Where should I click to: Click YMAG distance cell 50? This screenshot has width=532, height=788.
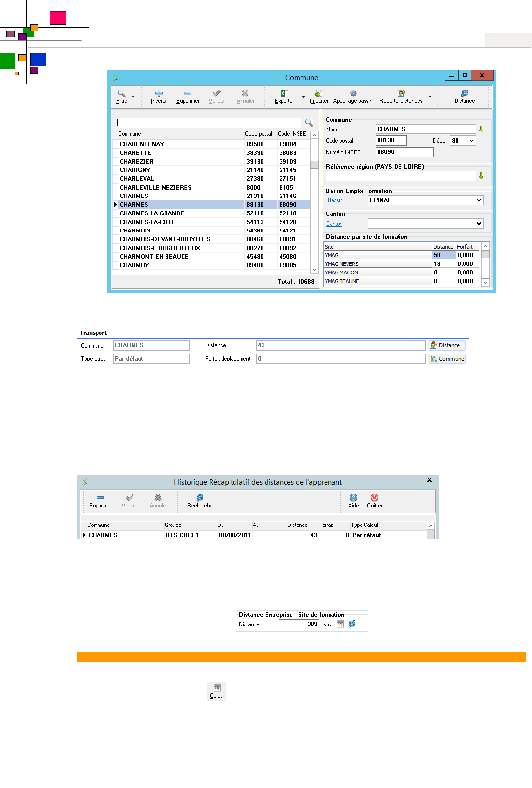point(444,255)
